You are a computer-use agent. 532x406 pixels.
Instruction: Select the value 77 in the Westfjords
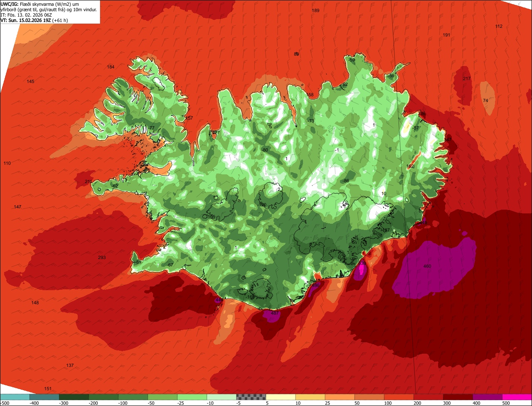152,128
